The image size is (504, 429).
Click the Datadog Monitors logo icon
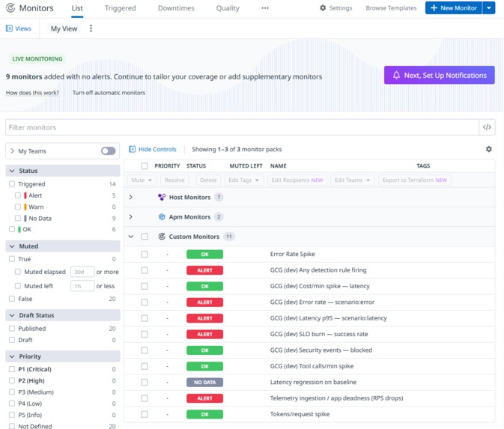pos(10,7)
